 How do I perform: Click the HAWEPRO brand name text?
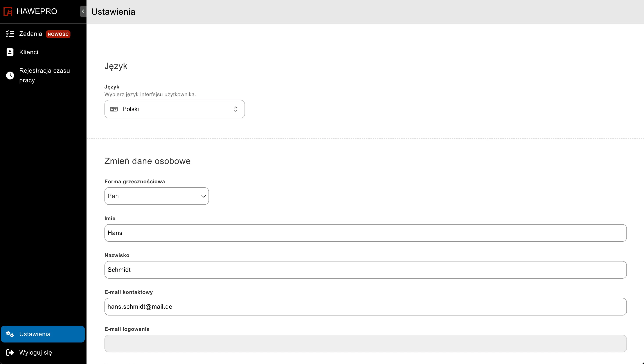(x=37, y=11)
